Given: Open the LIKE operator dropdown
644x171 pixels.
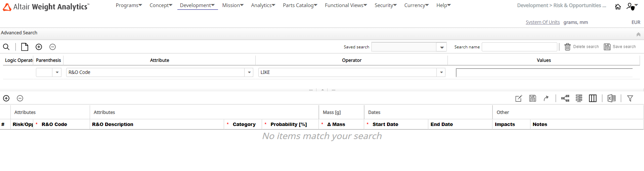Looking at the screenshot, I should [x=441, y=73].
